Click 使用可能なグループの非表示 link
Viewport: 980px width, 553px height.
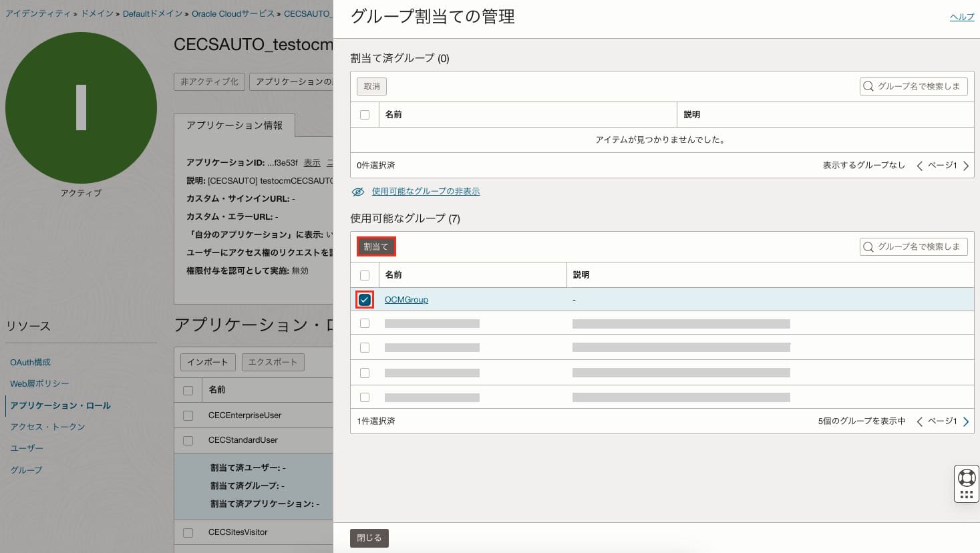point(426,192)
